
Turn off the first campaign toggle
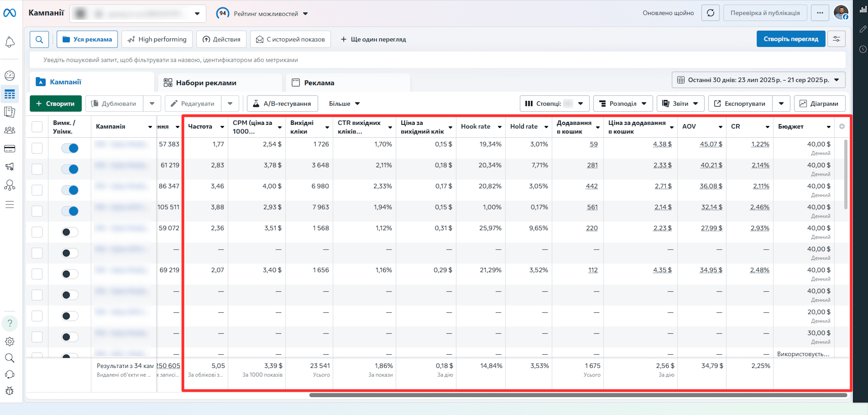coord(70,148)
